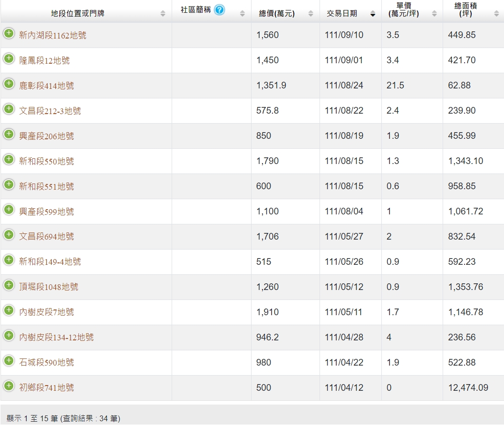Open the 新和段551地號 link

47,186
